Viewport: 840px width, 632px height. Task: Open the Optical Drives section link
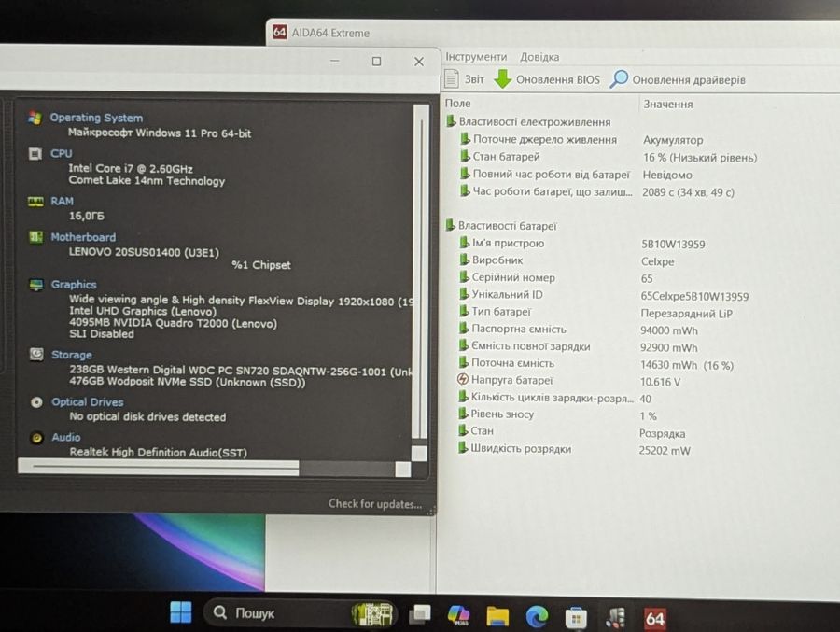[88, 402]
